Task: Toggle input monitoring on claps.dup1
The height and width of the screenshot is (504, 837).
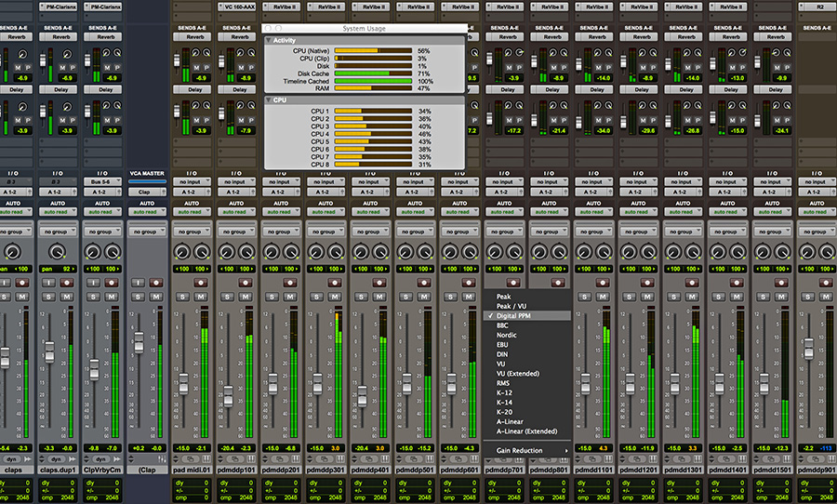Action: 48,283
